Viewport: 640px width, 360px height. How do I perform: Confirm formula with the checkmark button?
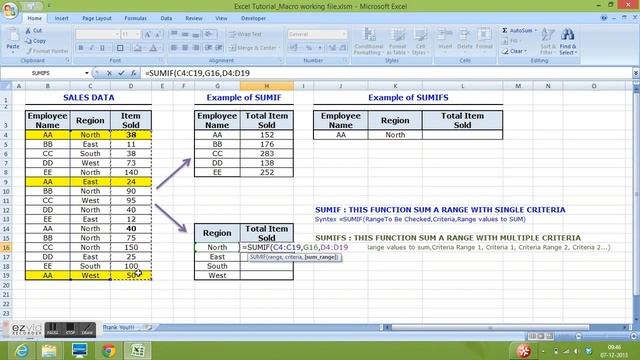click(x=121, y=73)
